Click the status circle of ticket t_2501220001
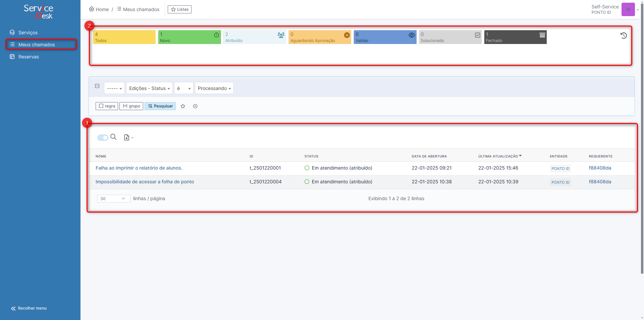The width and height of the screenshot is (644, 320). tap(307, 168)
